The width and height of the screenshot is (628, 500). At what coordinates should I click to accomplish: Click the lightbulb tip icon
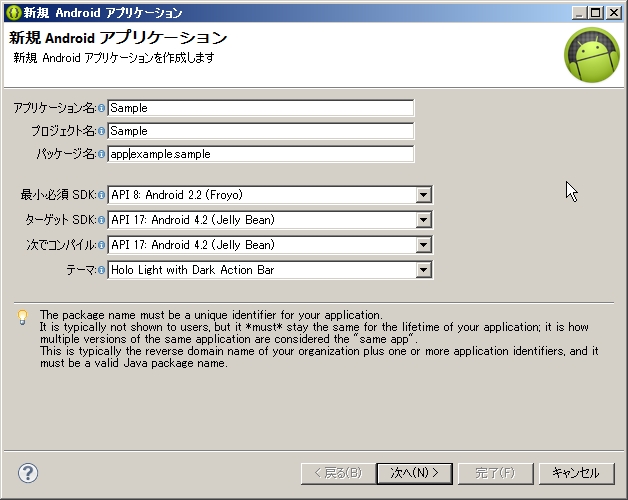pos(22,317)
